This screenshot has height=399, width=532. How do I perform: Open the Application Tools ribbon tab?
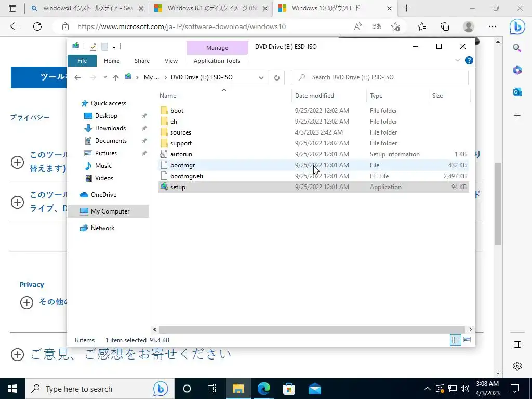click(217, 61)
